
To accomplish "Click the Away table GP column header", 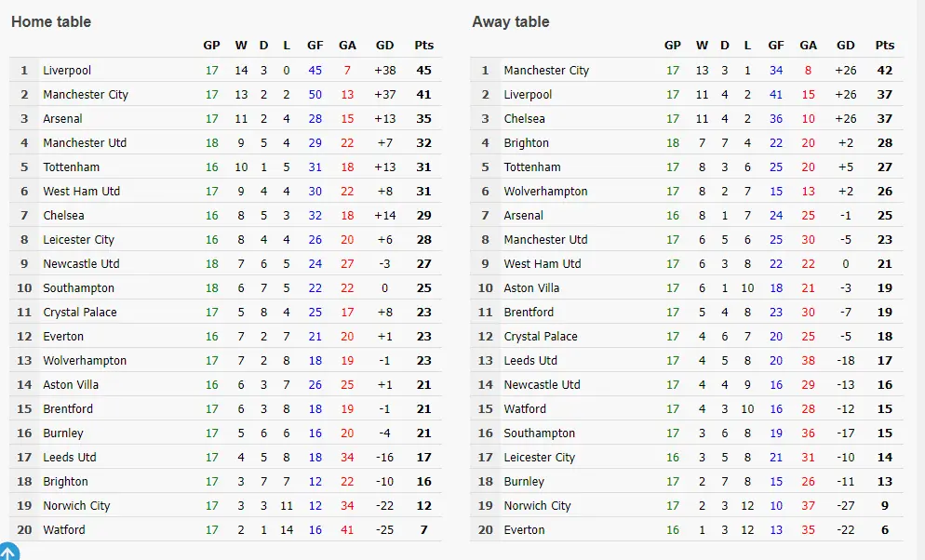I will pyautogui.click(x=673, y=45).
